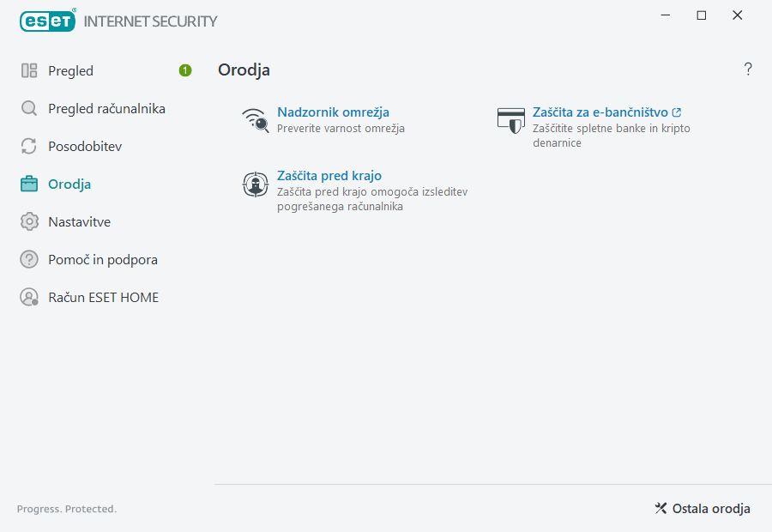Select the Pregled overview icon in sidebar

(x=30, y=70)
